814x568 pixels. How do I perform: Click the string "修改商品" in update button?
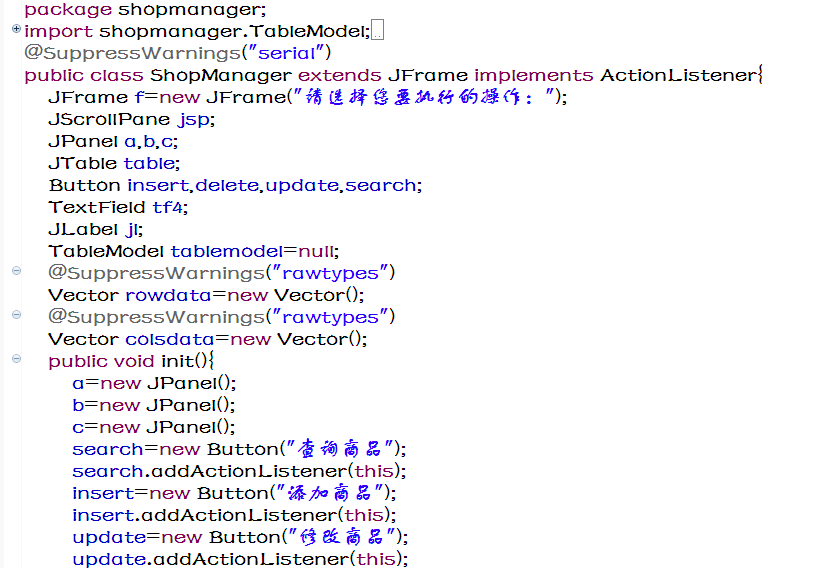coord(341,536)
